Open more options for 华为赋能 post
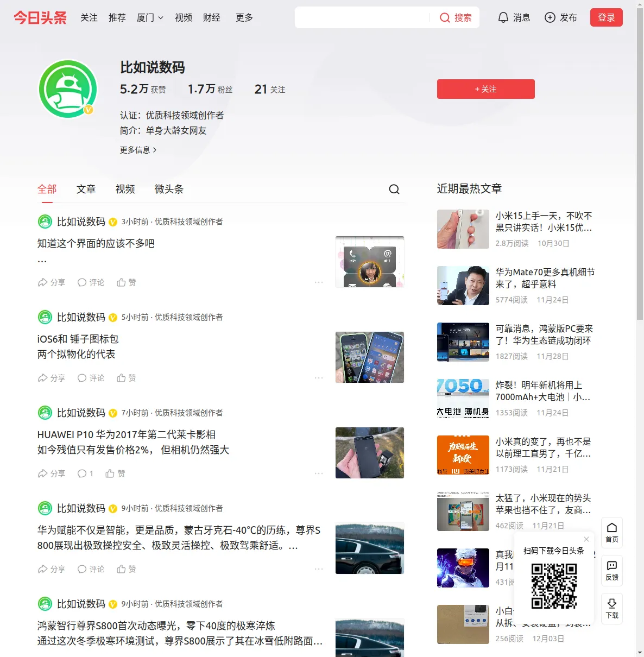Viewport: 644px width, 657px height. click(319, 569)
